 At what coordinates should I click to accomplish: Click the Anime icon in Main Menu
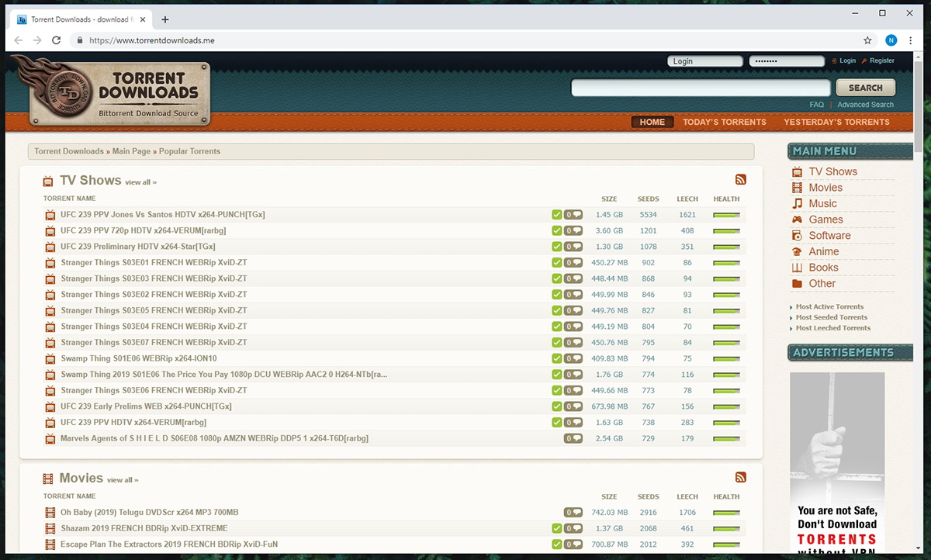797,252
